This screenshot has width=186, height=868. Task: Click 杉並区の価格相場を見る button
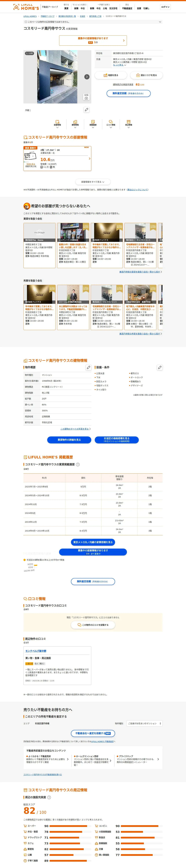117,440
